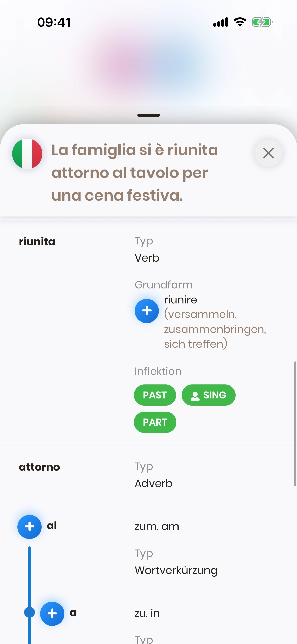Close the sentence detail sheet
Viewport: 297px width, 644px height.
(268, 153)
